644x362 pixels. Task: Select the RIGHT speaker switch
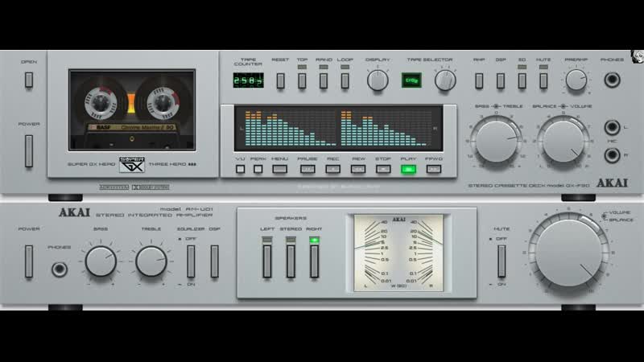click(314, 261)
